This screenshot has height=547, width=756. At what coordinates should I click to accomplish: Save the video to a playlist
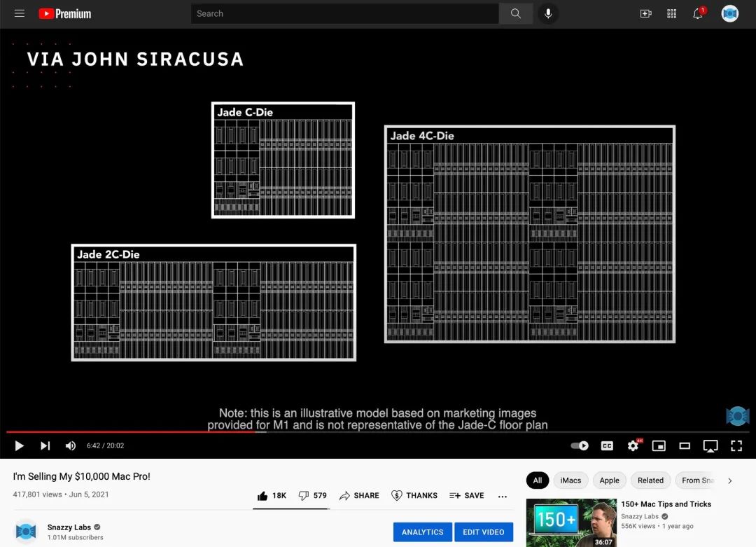click(467, 495)
